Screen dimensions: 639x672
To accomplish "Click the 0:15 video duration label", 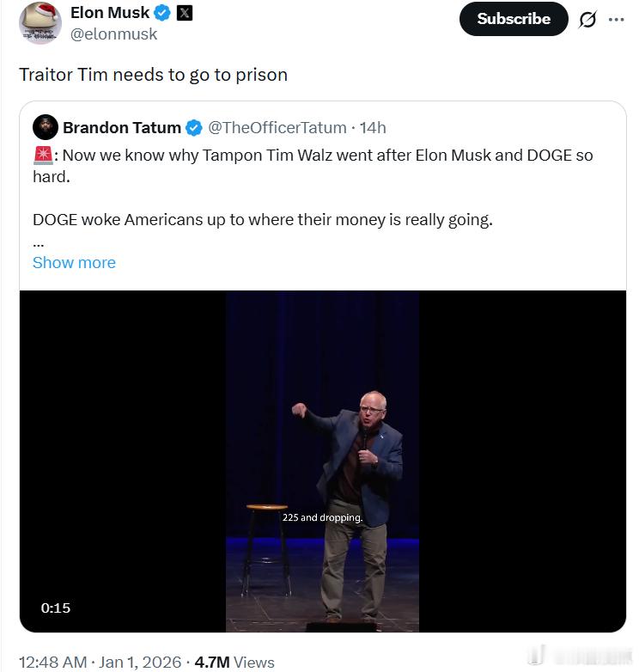I will [56, 608].
